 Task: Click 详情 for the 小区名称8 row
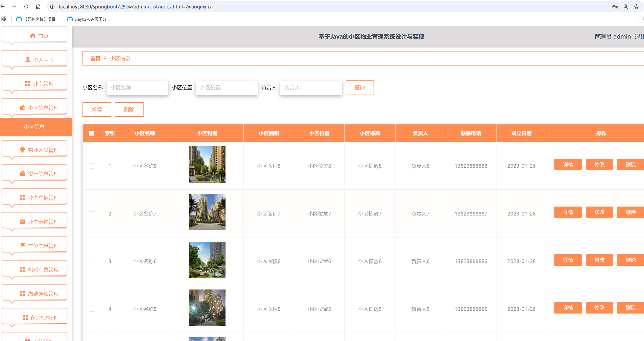(x=568, y=165)
